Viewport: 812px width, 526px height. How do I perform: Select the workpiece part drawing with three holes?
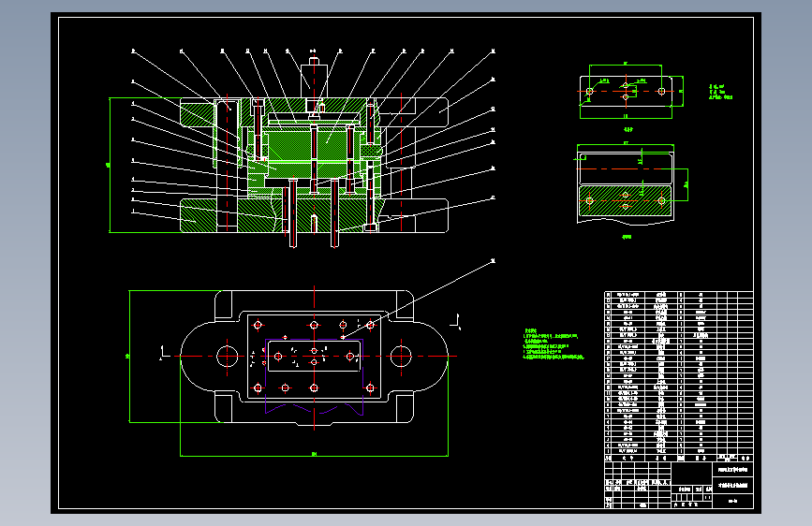(x=626, y=91)
